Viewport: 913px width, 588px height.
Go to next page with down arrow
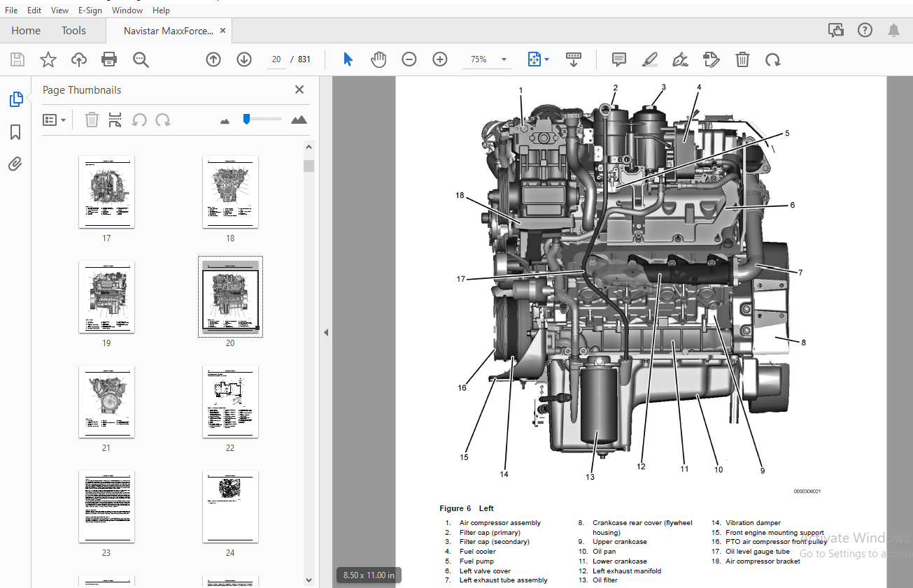tap(244, 59)
